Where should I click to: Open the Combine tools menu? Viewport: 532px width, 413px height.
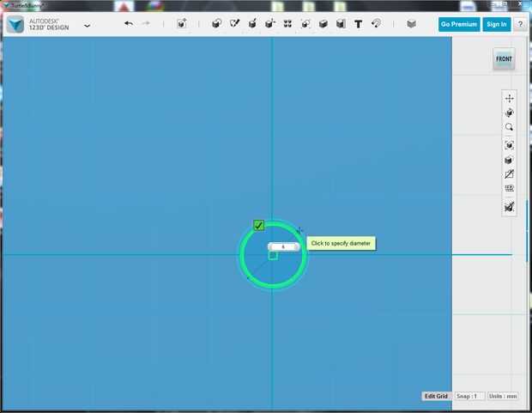pyautogui.click(x=323, y=23)
